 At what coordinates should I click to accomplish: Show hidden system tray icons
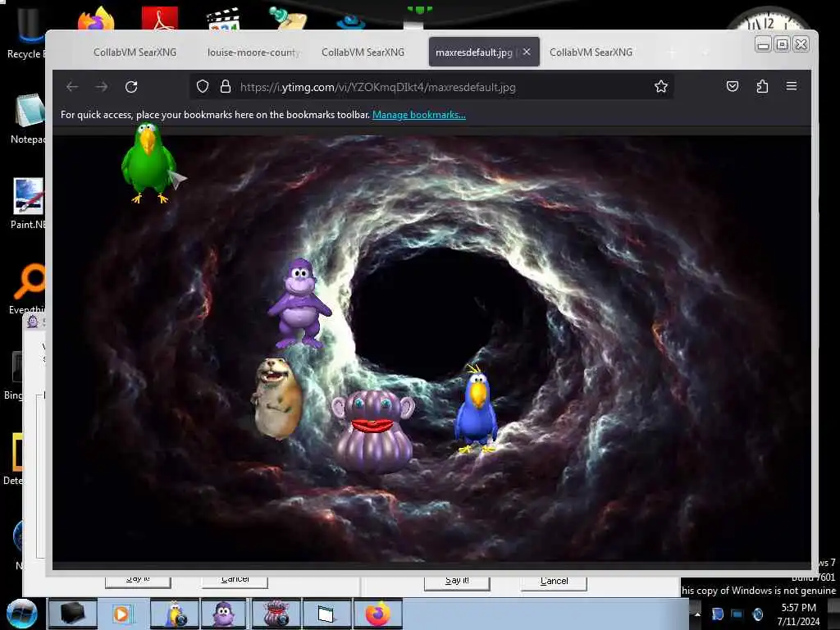pyautogui.click(x=697, y=614)
